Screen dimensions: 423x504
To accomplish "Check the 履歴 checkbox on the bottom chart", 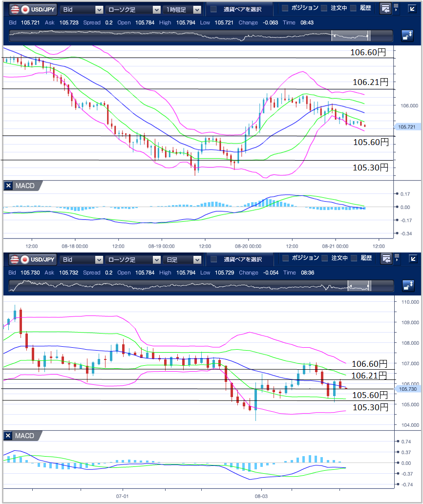I will 353,258.
